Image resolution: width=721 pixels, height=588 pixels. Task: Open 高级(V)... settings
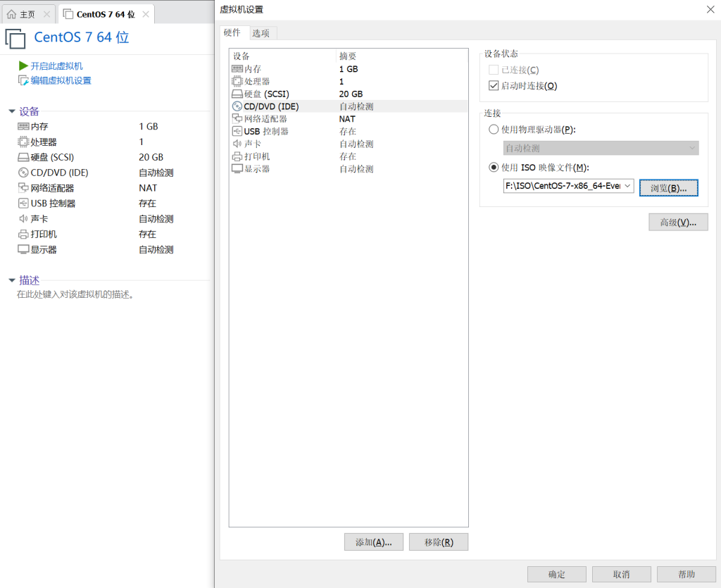(678, 223)
